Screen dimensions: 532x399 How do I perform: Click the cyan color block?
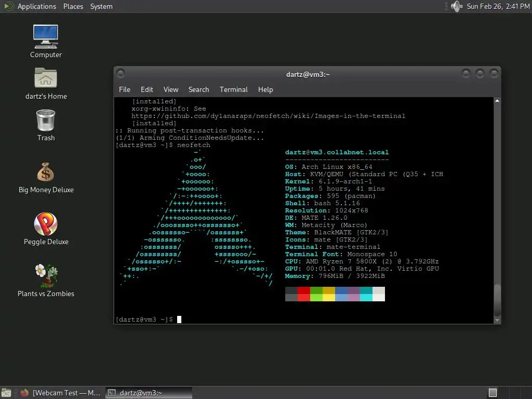pyautogui.click(x=366, y=298)
